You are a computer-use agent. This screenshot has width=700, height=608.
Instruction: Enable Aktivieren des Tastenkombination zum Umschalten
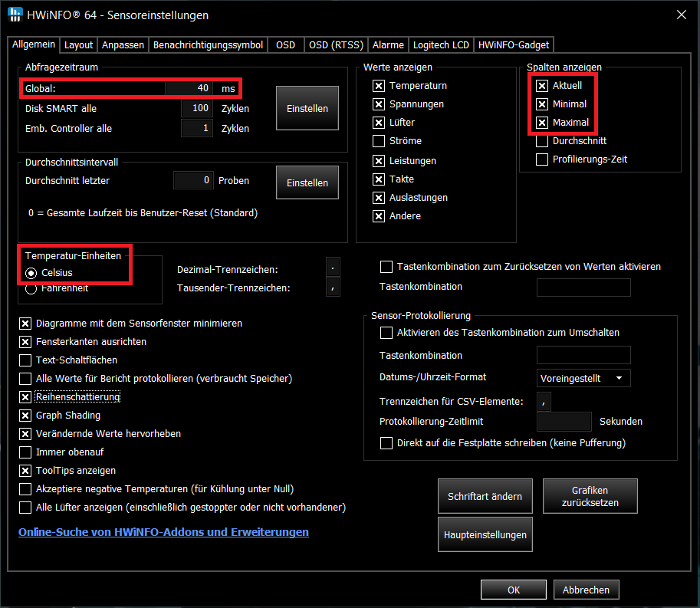[x=386, y=333]
